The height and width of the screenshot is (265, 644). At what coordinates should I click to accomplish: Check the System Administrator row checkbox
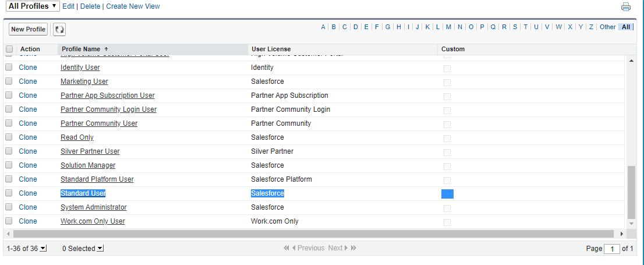(x=9, y=207)
